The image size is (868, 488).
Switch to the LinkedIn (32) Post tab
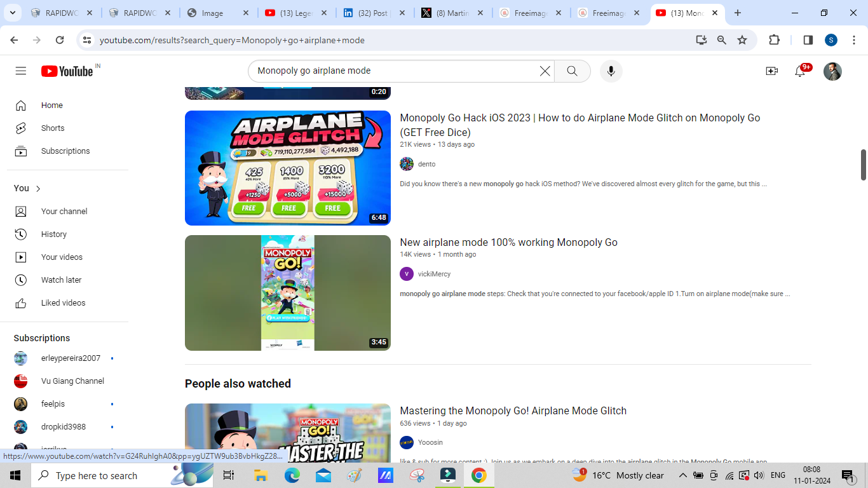(x=373, y=13)
